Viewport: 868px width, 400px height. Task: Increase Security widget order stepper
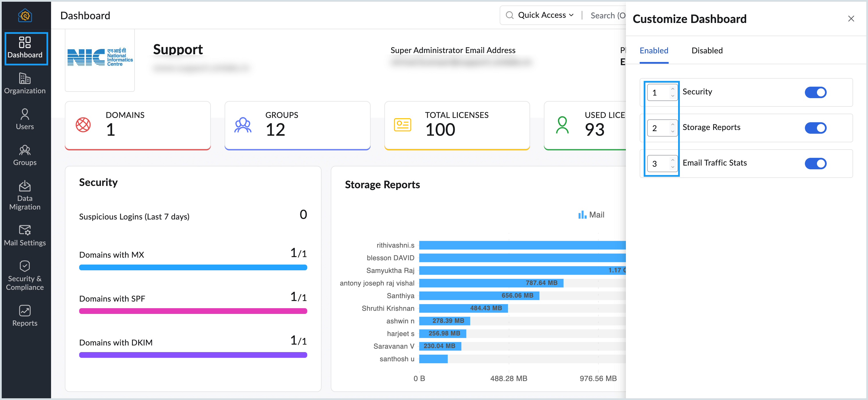pos(672,89)
